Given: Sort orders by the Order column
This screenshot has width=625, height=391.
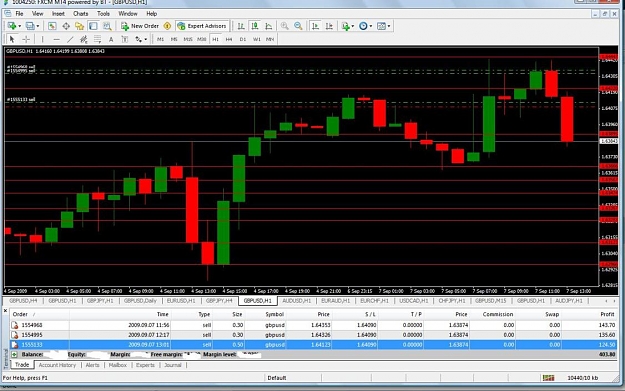Looking at the screenshot, I should (20, 314).
